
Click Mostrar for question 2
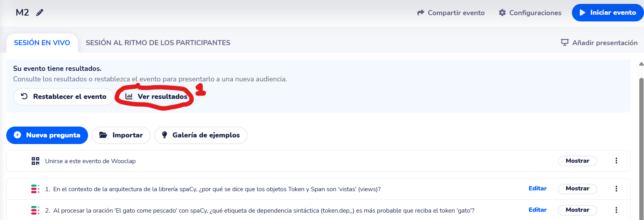point(577,210)
